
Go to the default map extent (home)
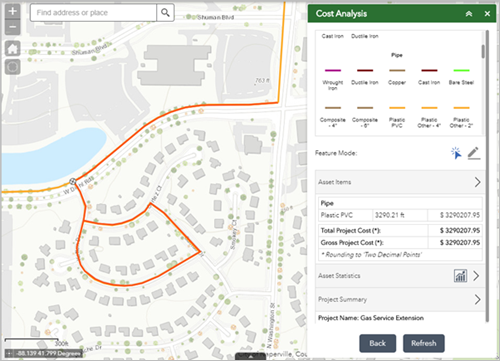point(13,49)
